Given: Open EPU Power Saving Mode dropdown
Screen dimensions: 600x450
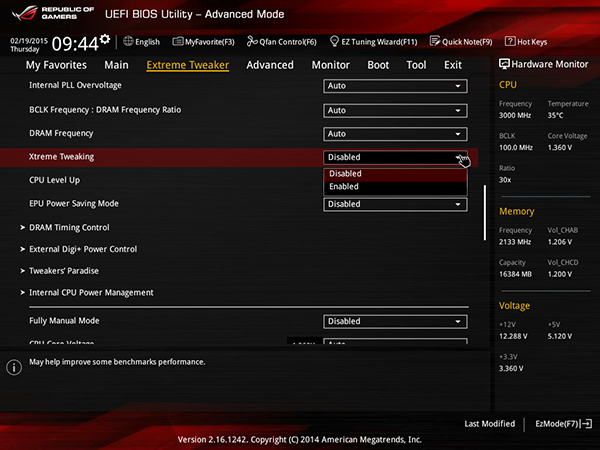Looking at the screenshot, I should pos(395,204).
